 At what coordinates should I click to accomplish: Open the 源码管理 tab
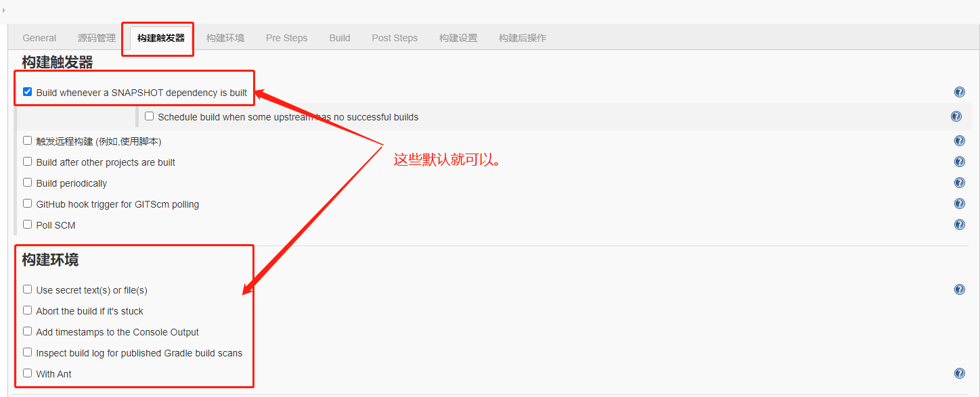click(97, 38)
